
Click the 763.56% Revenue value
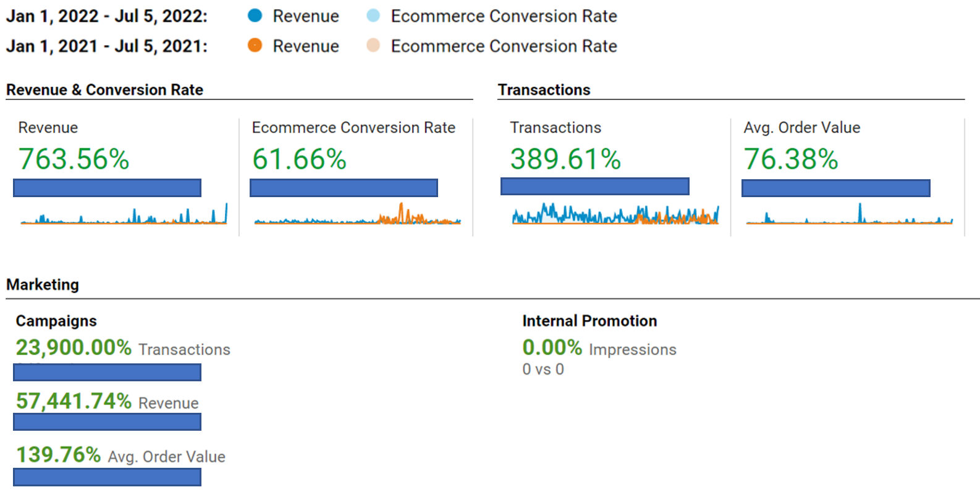point(74,159)
